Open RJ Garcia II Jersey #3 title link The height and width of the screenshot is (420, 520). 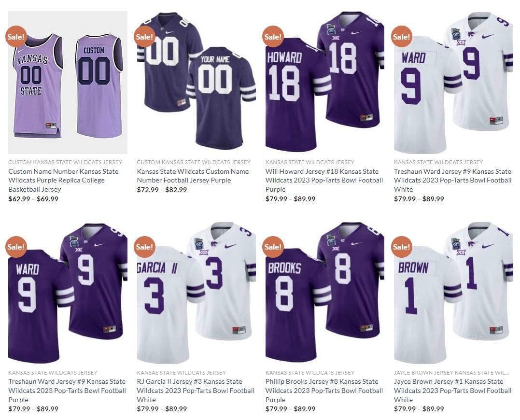coord(196,391)
